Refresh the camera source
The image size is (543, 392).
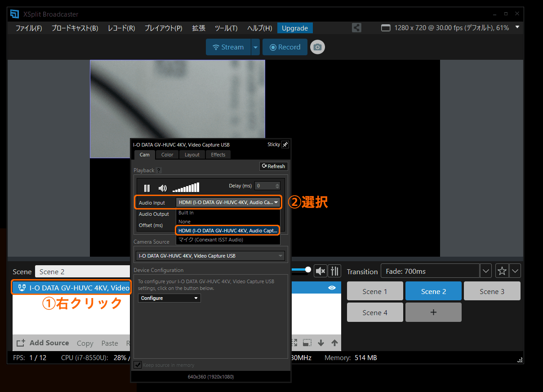[x=273, y=166]
